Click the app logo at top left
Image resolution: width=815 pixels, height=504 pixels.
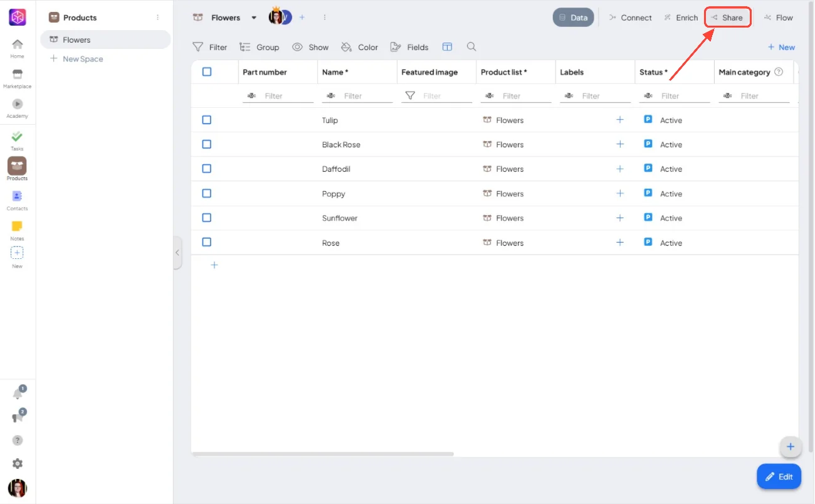point(18,17)
